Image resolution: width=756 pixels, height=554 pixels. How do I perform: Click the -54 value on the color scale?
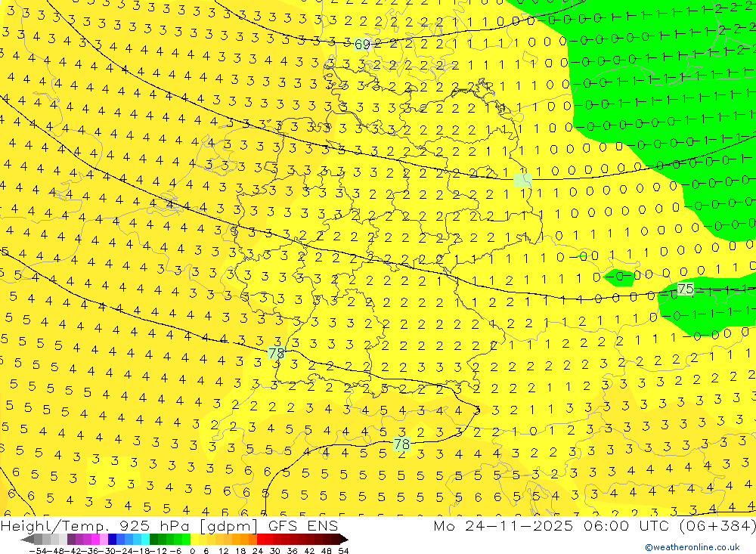coord(38,551)
